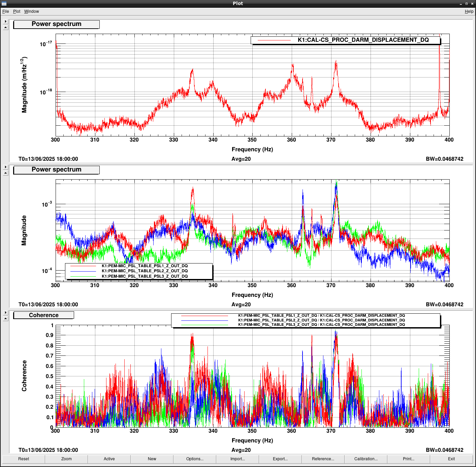Image resolution: width=476 pixels, height=467 pixels.
Task: Collapse arrow for middle power spectrum panel
Action: pyautogui.click(x=5, y=173)
